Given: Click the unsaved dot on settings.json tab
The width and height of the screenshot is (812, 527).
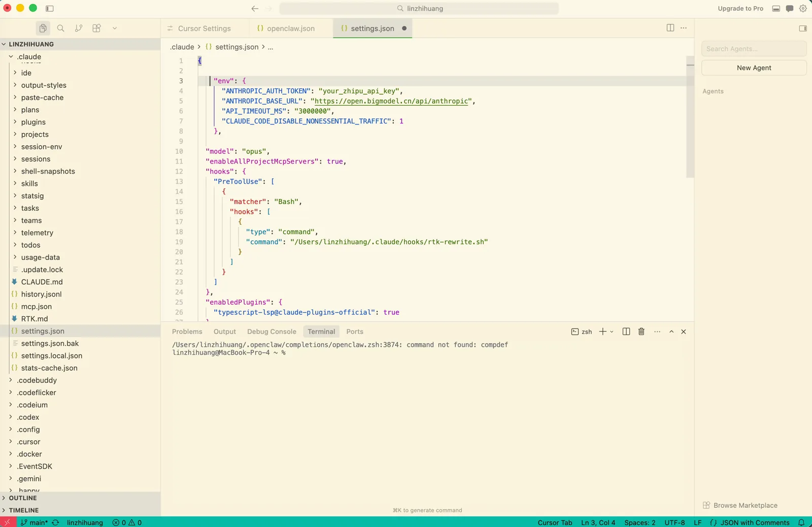Looking at the screenshot, I should (404, 28).
